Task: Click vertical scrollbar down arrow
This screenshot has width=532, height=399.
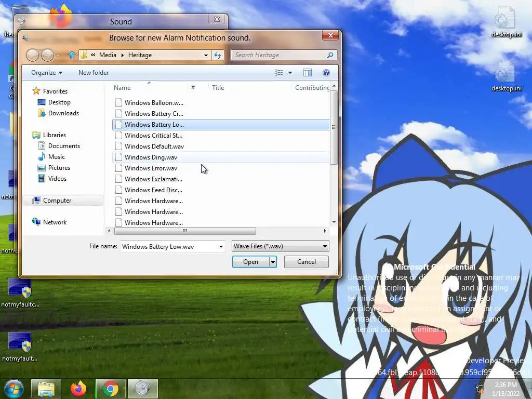Action: pyautogui.click(x=334, y=222)
